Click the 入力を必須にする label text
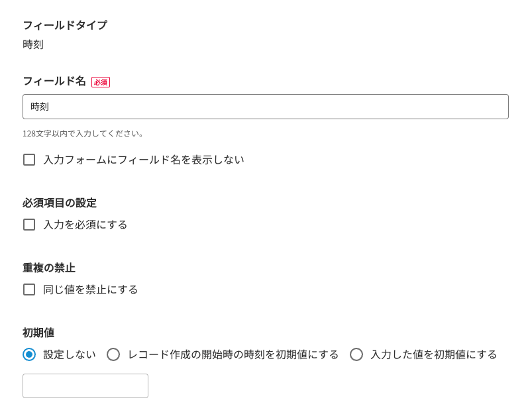 coord(85,225)
